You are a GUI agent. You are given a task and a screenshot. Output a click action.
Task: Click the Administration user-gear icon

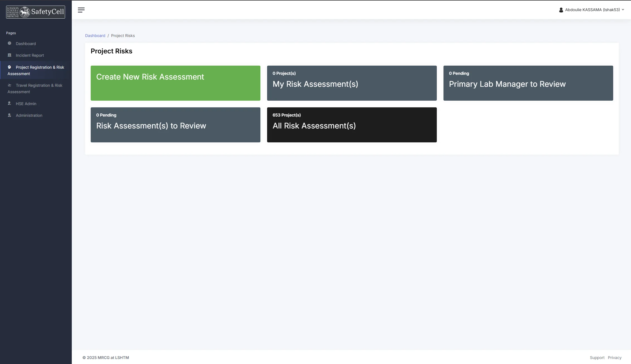[x=9, y=115]
